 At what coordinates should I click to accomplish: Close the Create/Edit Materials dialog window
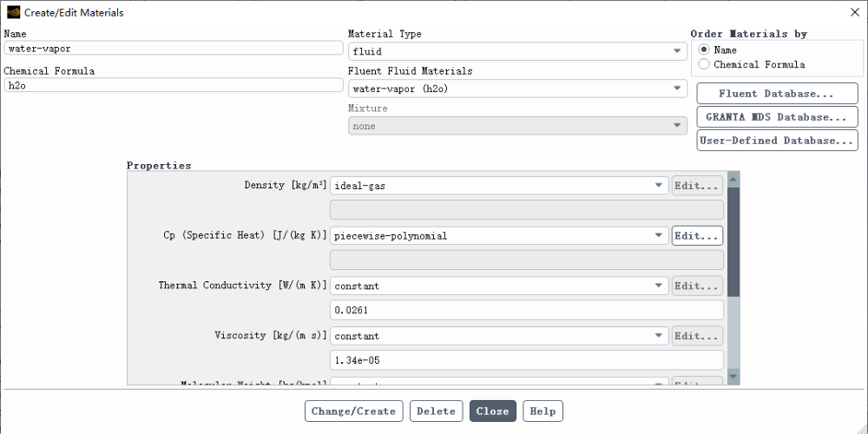[x=853, y=12]
